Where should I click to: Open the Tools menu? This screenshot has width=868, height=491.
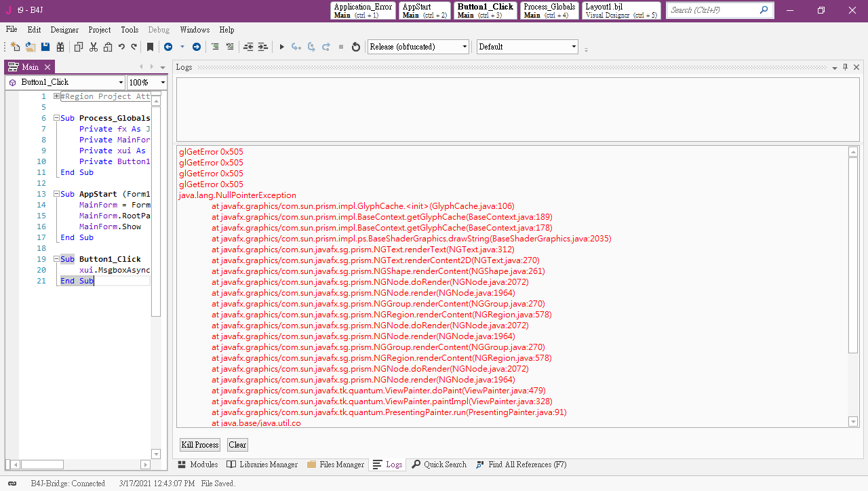point(130,30)
